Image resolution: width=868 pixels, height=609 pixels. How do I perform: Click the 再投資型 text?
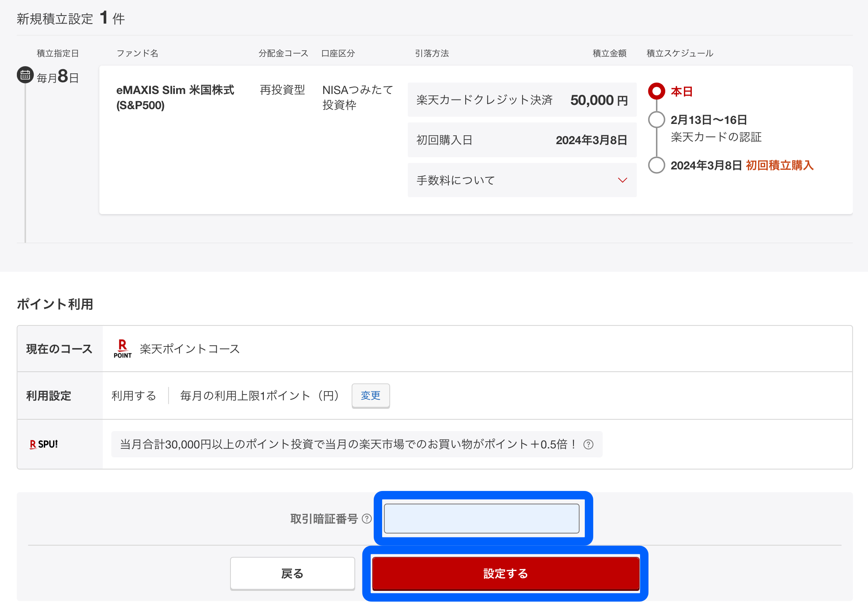pos(282,90)
